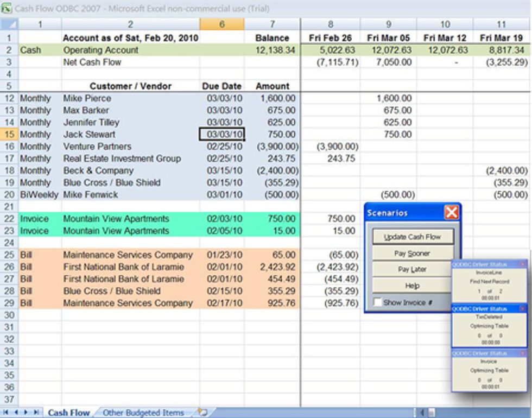The height and width of the screenshot is (418, 532).
Task: Select the Mountain View Apartments 02/05/10 date
Action: point(222,231)
